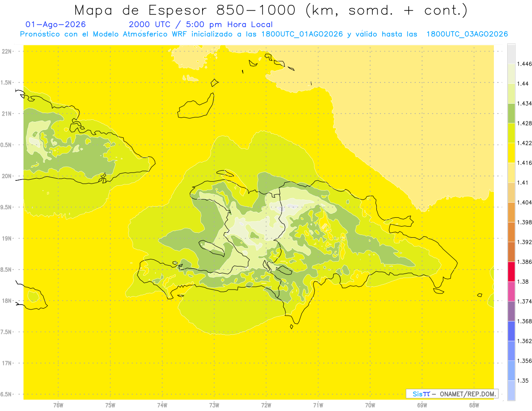532x411 pixels.
Task: Click the '73W' longitude label
Action: click(214, 405)
